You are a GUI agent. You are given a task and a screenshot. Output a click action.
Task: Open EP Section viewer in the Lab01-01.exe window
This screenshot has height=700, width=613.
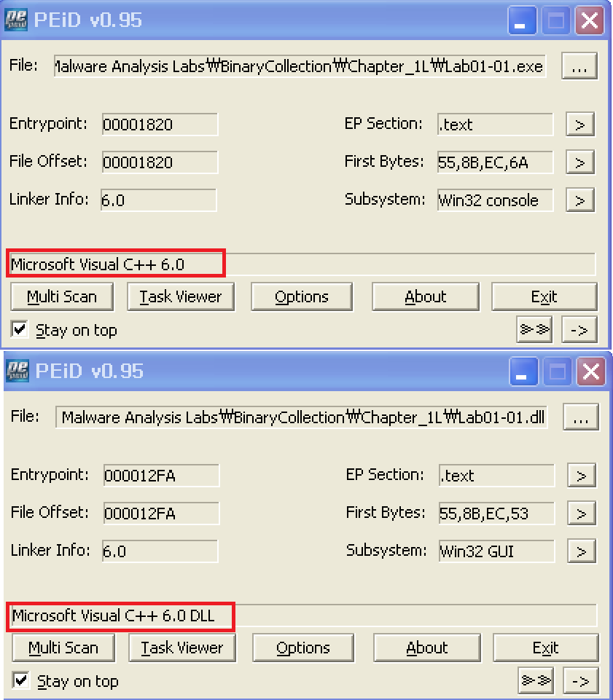click(579, 124)
